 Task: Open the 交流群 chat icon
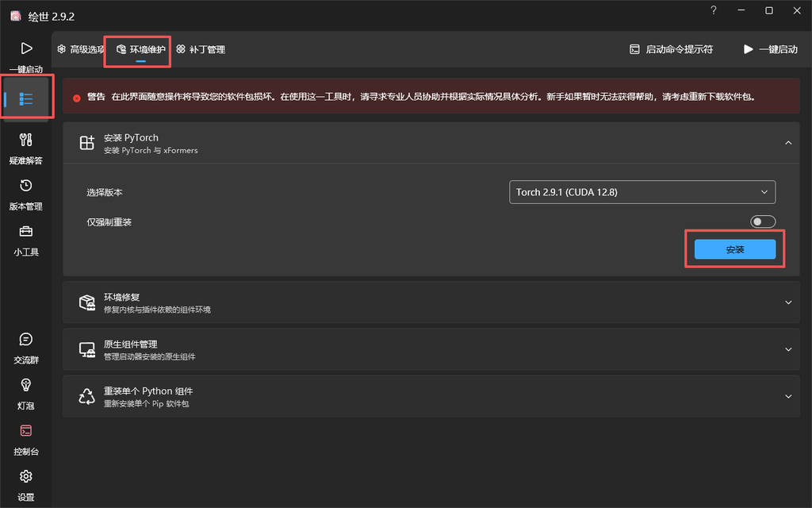26,339
